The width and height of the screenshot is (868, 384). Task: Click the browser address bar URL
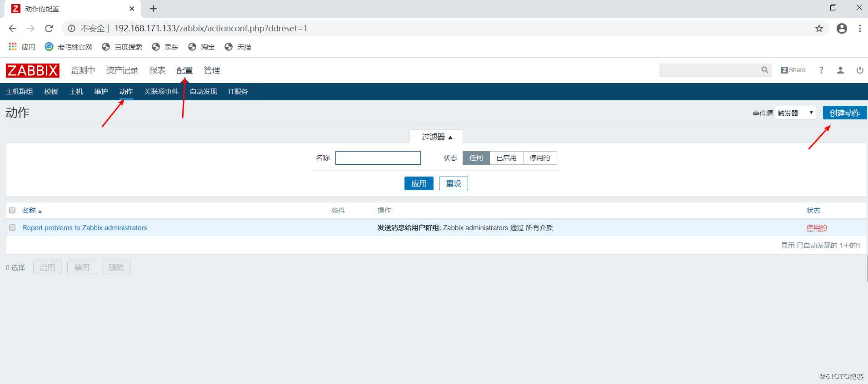point(211,28)
